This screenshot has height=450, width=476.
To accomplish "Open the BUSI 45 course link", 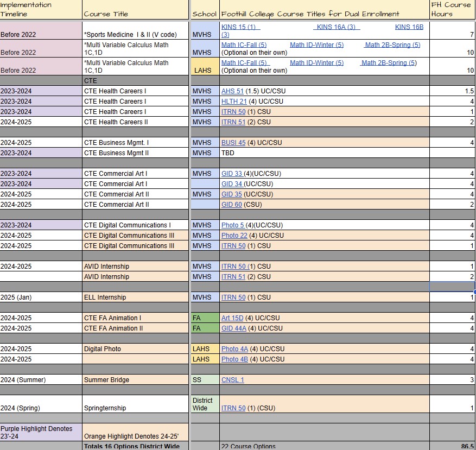I will pos(233,143).
